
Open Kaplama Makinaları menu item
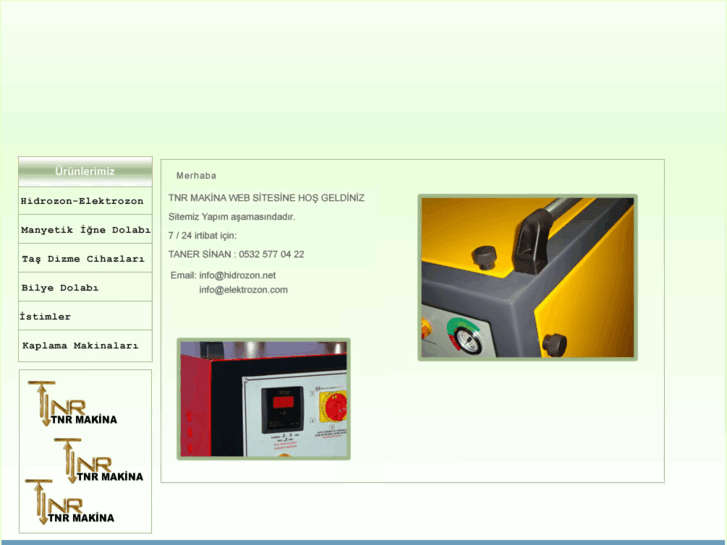coord(85,346)
